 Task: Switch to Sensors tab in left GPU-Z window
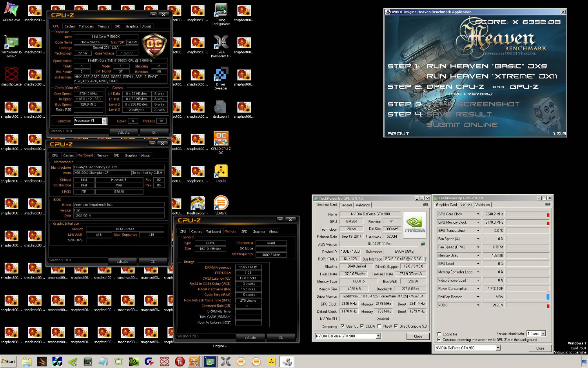(346, 205)
